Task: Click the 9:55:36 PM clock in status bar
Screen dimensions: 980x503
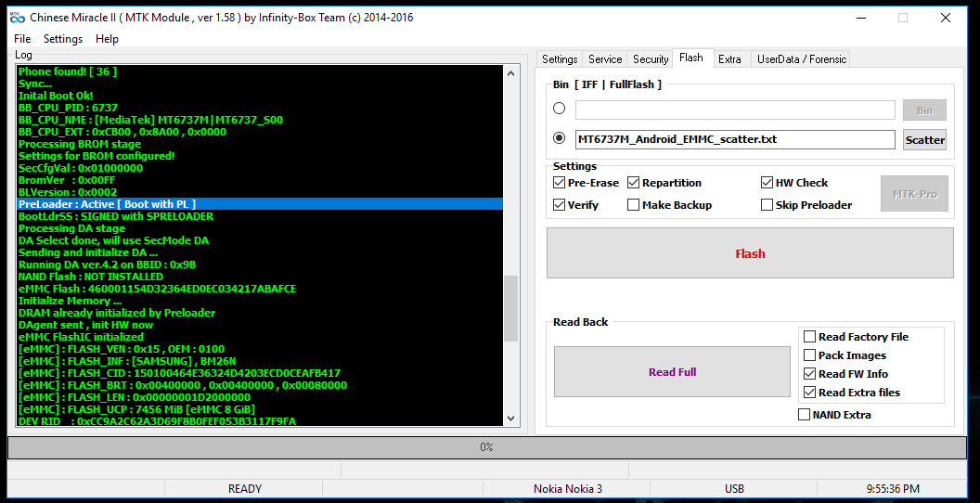Action: (893, 489)
